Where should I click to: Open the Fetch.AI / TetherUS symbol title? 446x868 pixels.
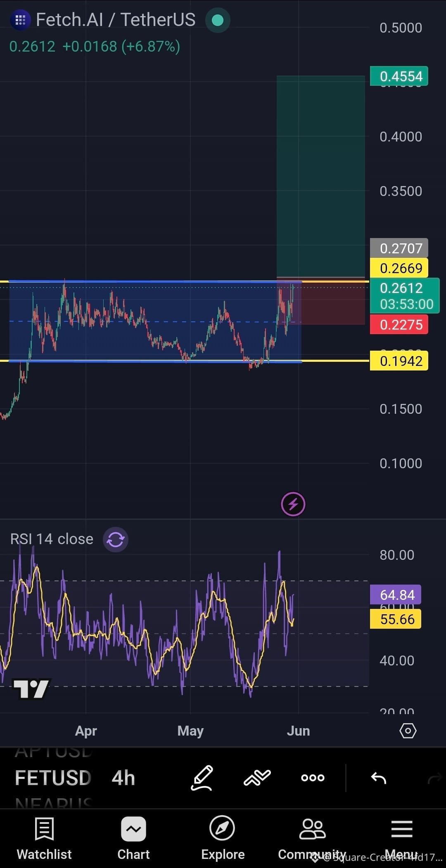tap(116, 20)
